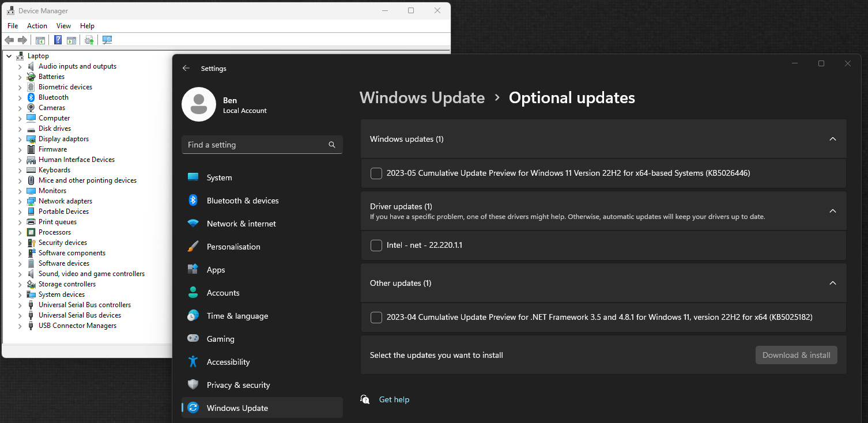Click Ben's profile avatar picture
This screenshot has width=868, height=423.
point(199,104)
